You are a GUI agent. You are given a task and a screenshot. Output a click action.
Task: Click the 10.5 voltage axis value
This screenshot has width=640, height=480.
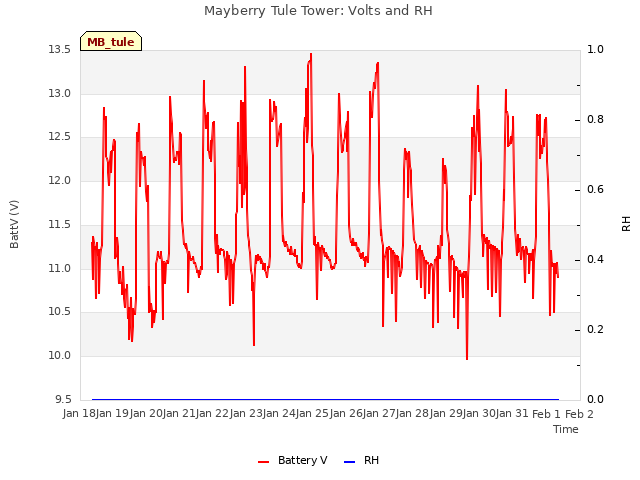click(x=59, y=311)
